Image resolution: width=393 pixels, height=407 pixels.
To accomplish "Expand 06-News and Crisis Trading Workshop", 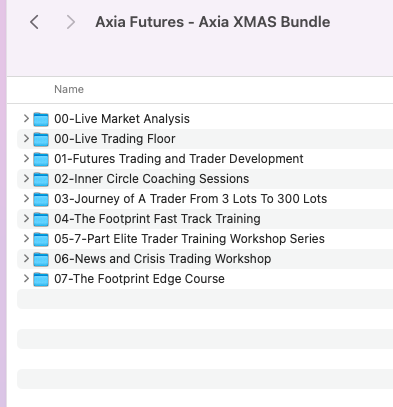I will [x=26, y=258].
